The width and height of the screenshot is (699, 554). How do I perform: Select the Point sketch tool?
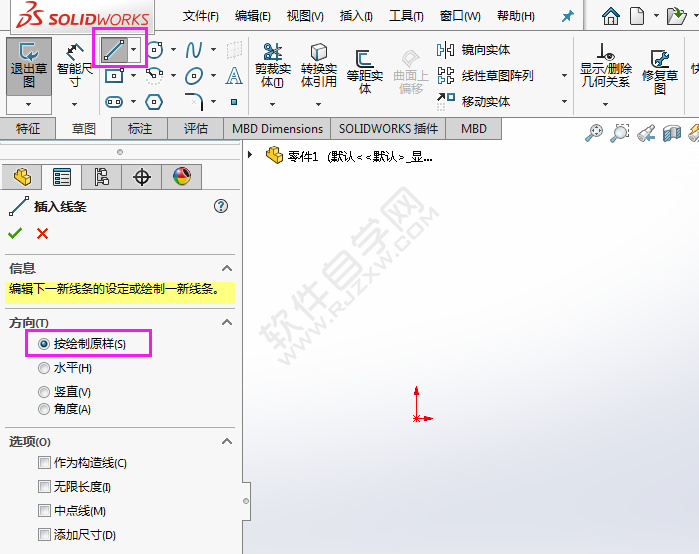click(x=234, y=102)
